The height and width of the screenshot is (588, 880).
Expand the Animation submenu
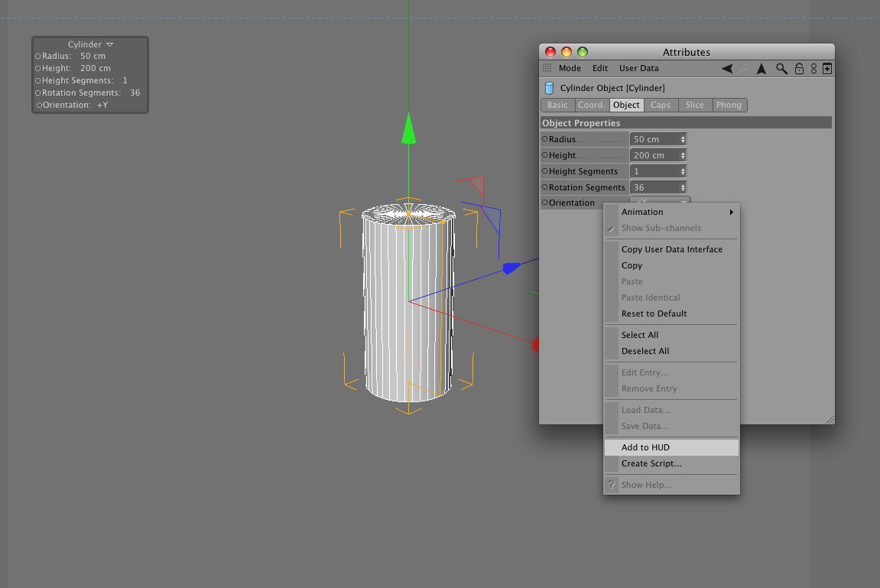point(671,212)
